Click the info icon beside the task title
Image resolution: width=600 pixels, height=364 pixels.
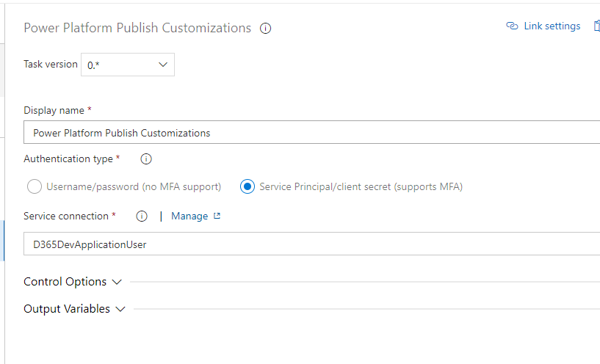[x=266, y=29]
